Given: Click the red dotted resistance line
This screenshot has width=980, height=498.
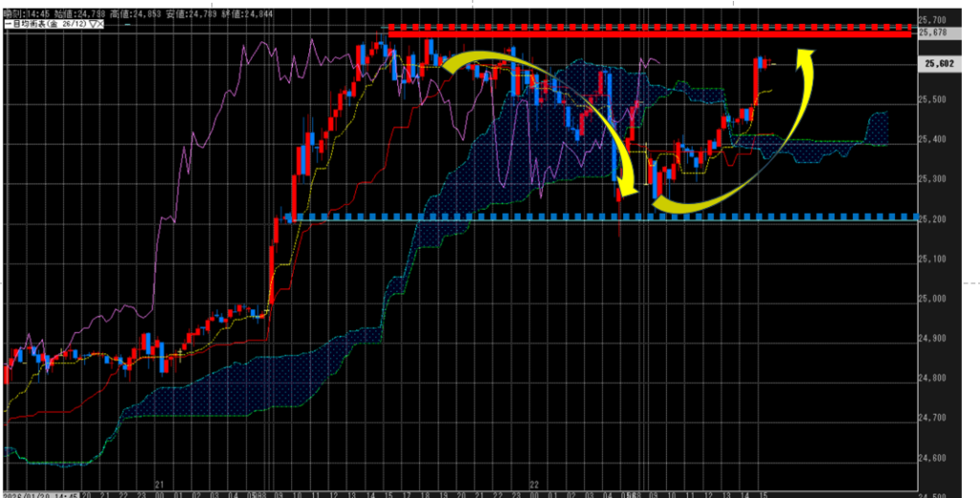Looking at the screenshot, I should [x=649, y=27].
